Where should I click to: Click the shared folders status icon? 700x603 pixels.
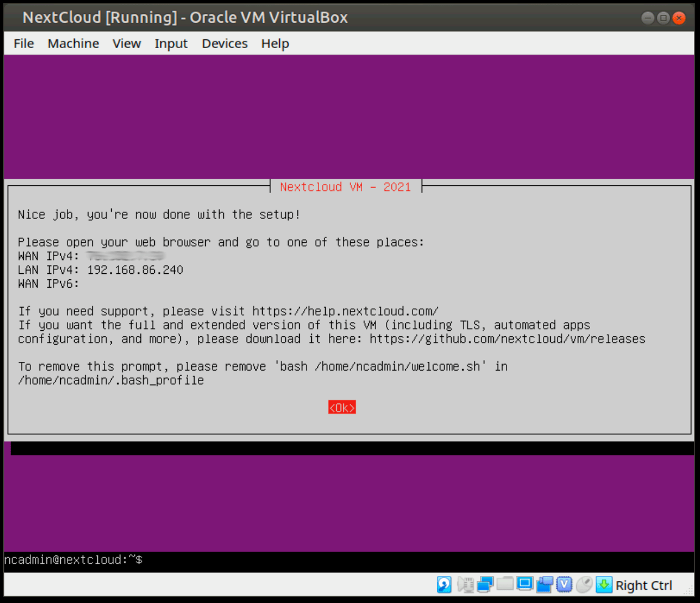(x=505, y=584)
